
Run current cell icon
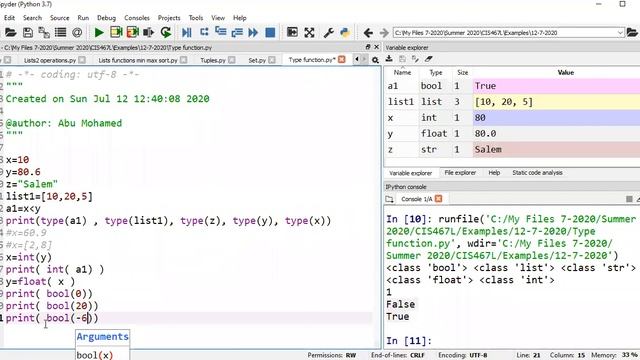(x=116, y=33)
